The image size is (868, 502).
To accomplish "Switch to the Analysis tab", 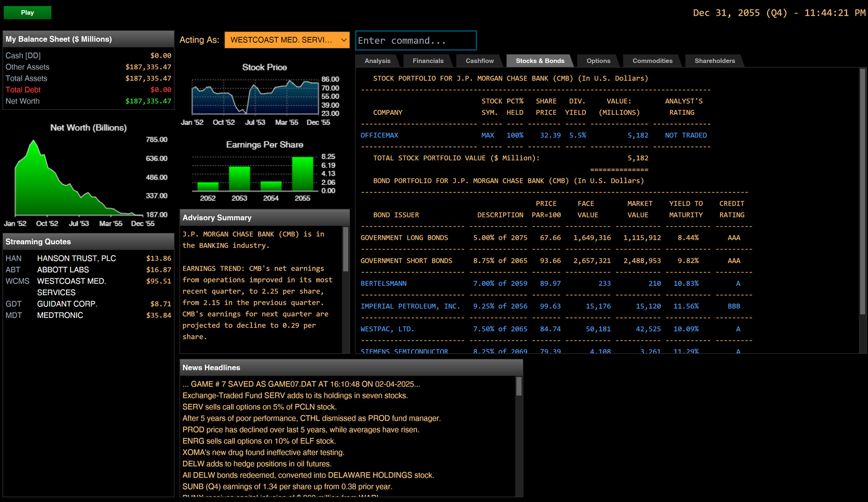I will click(x=378, y=61).
